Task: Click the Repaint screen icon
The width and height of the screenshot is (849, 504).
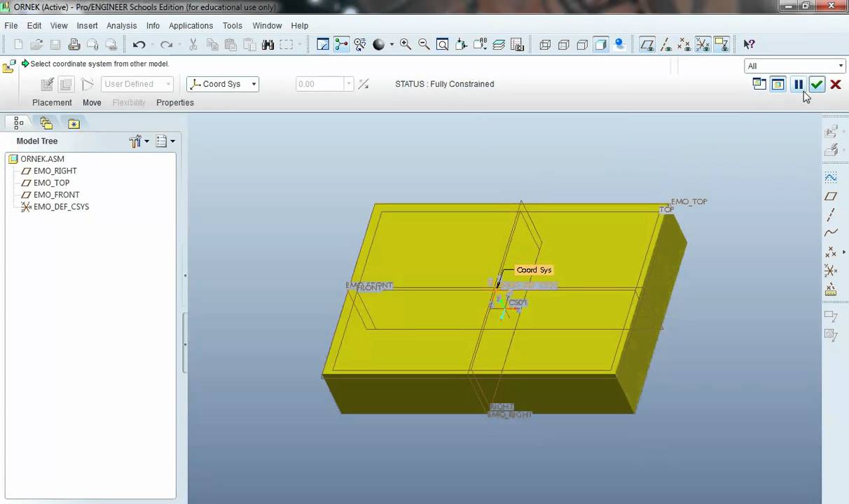Action: point(323,45)
